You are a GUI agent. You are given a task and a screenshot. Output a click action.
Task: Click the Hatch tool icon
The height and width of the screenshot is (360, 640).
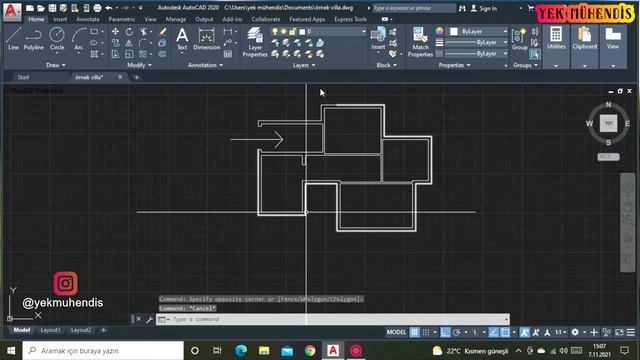point(94,54)
